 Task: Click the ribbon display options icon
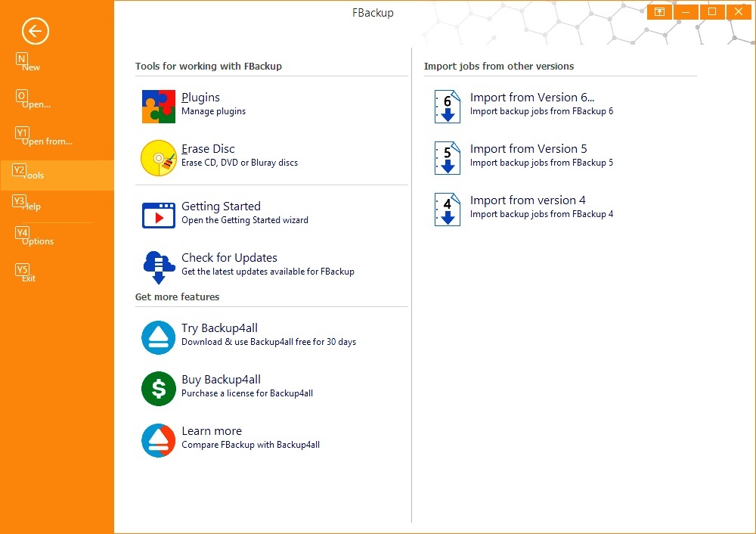659,12
